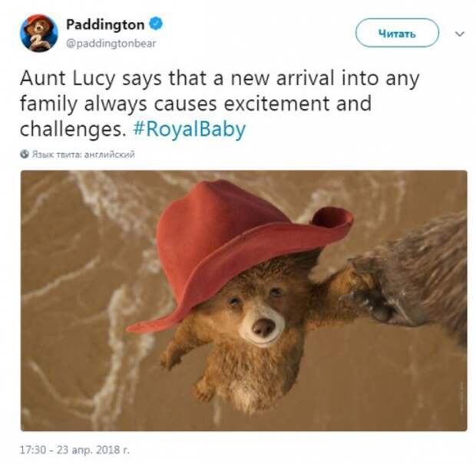Follow the account with the Читать button
Screen dimensions: 476x464
[397, 33]
